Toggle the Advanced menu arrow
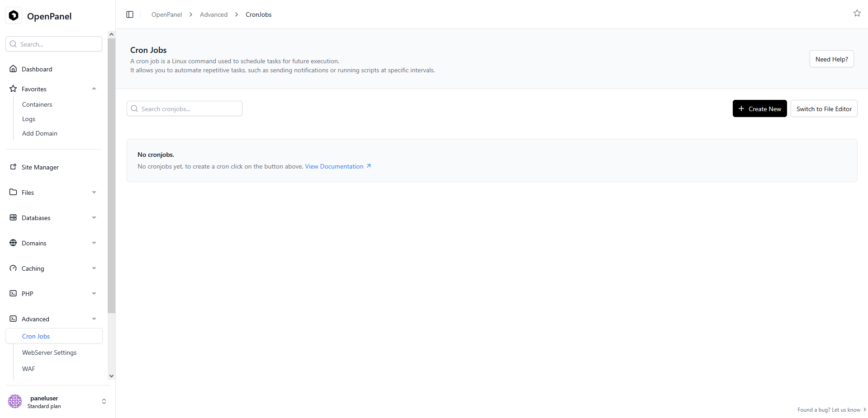Screen dimensions: 868x418 point(94,319)
